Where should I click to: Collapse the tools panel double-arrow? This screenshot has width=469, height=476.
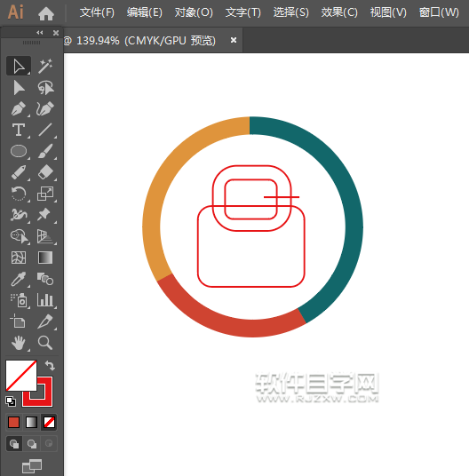coord(40,33)
